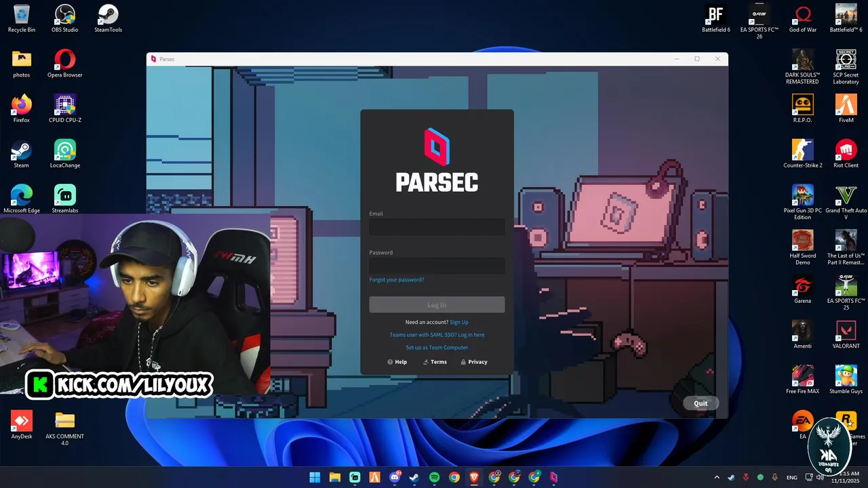Image resolution: width=868 pixels, height=488 pixels.
Task: Maximize the Parsec window
Action: (x=696, y=59)
